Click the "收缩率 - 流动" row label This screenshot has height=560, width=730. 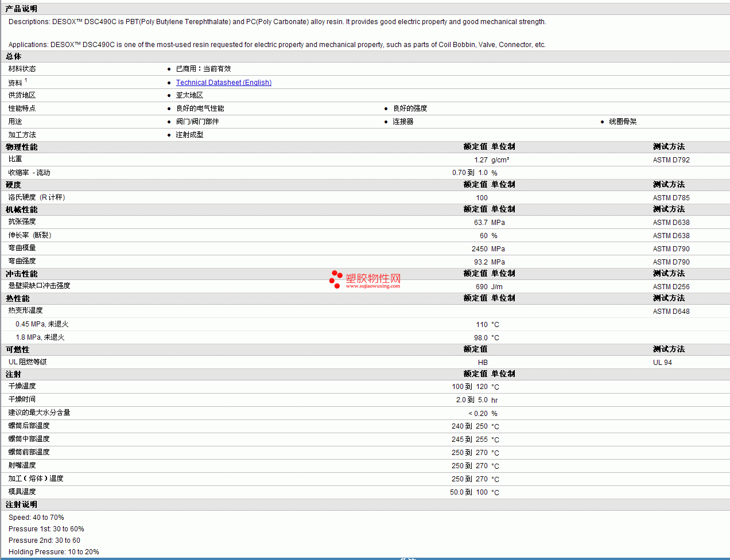29,173
